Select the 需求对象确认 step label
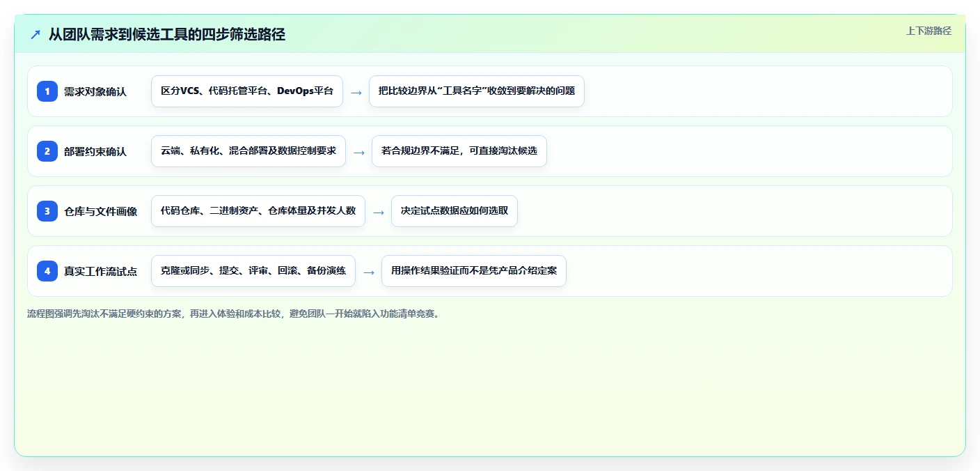 95,91
